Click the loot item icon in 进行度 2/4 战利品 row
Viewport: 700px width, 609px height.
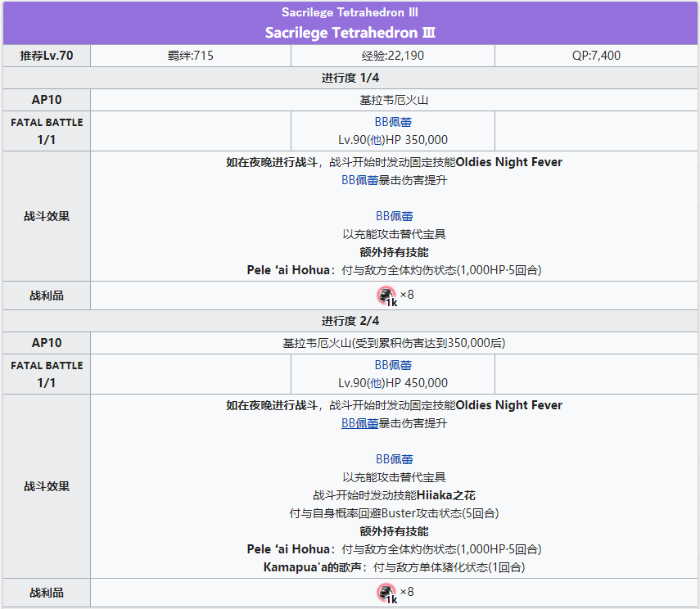point(386,593)
